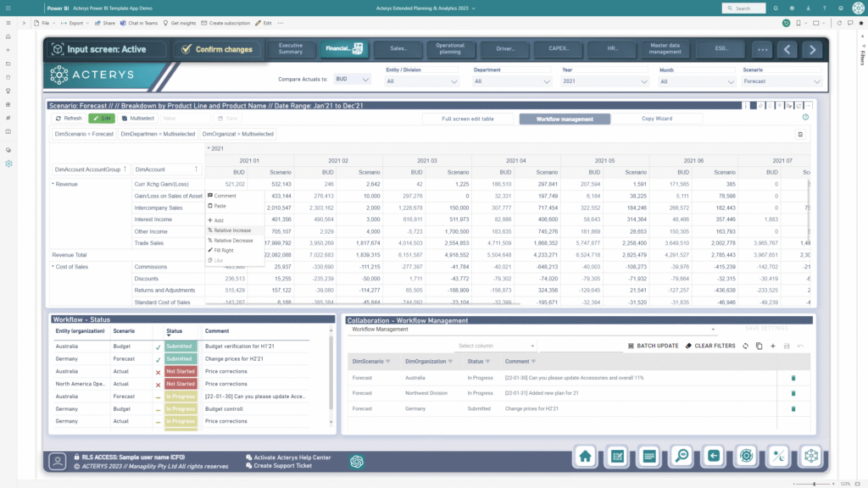Open the ChatGPT-style AI assistant icon
This screenshot has height=488, width=868.
click(357, 462)
